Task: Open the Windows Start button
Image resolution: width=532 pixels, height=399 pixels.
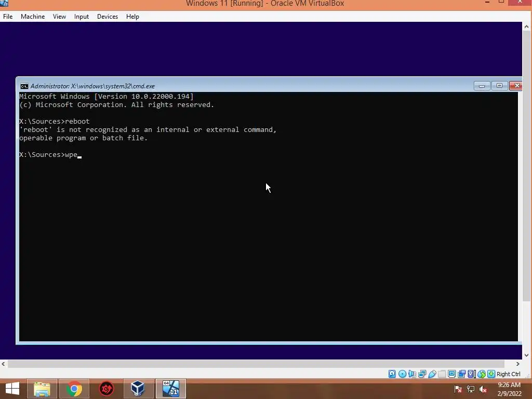Action: 12,389
